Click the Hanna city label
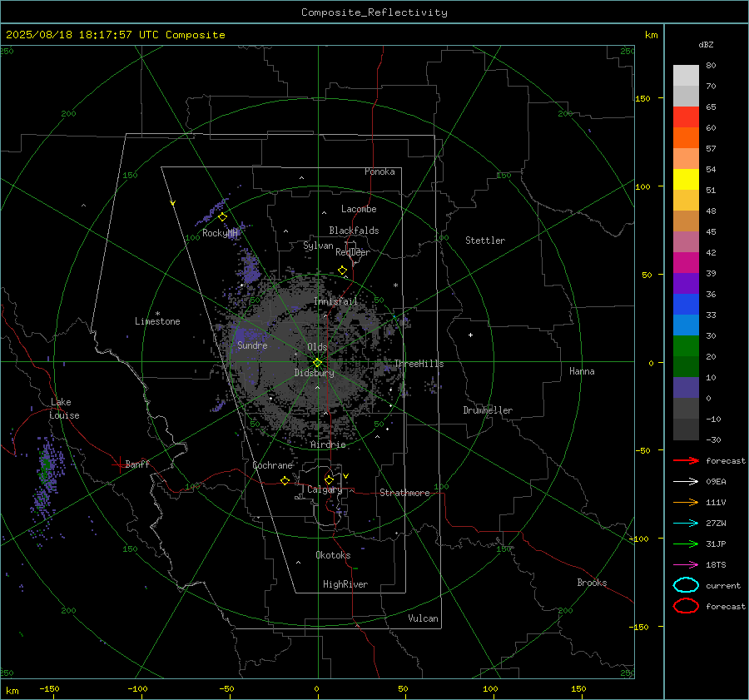 (582, 371)
